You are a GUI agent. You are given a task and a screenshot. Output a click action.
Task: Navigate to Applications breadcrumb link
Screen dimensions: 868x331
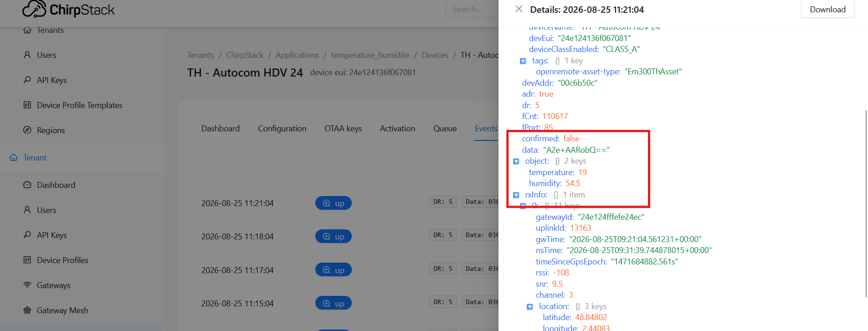297,55
